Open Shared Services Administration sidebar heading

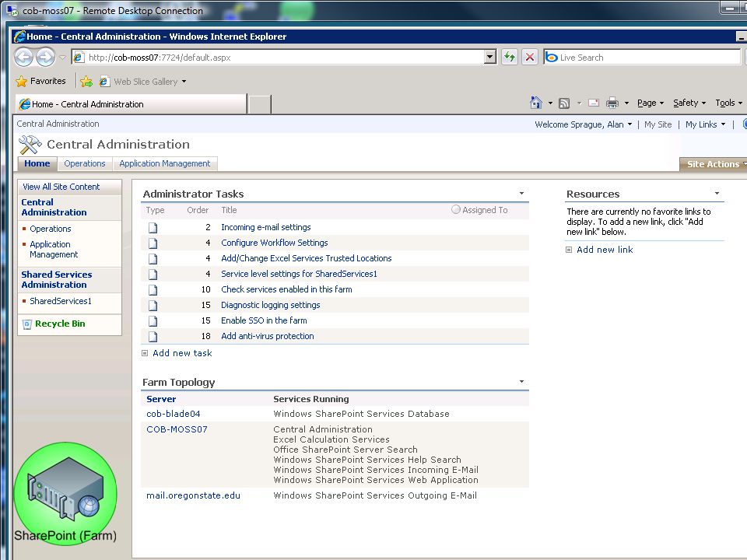(x=57, y=279)
